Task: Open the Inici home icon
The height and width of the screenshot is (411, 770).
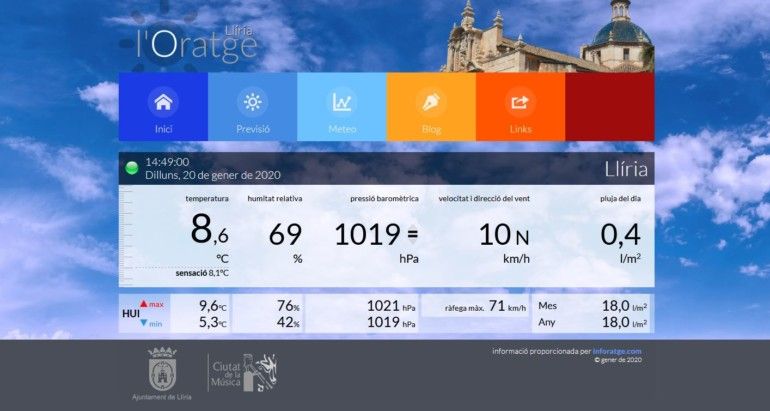Action: [163, 102]
